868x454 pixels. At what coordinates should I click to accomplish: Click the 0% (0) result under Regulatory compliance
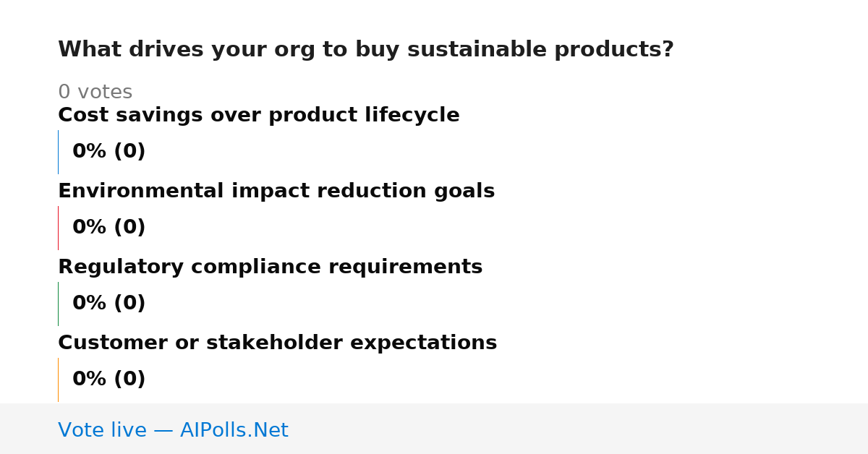109,304
